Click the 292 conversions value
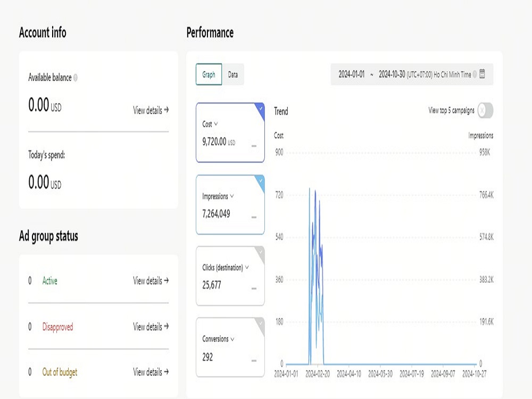Viewport: 532px width, 399px height. click(x=207, y=357)
